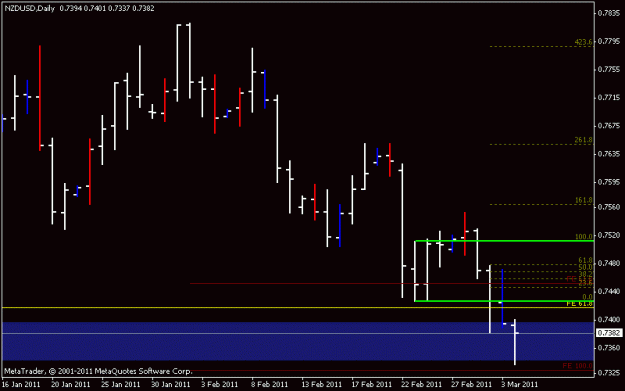Click the current price tag 0.7382
This screenshot has width=625, height=391.
click(x=609, y=333)
